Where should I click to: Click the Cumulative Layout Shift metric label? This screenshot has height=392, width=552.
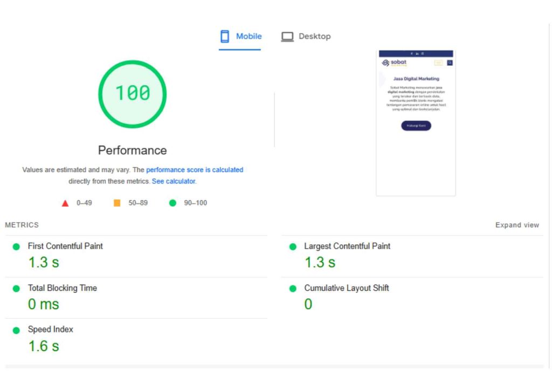347,288
